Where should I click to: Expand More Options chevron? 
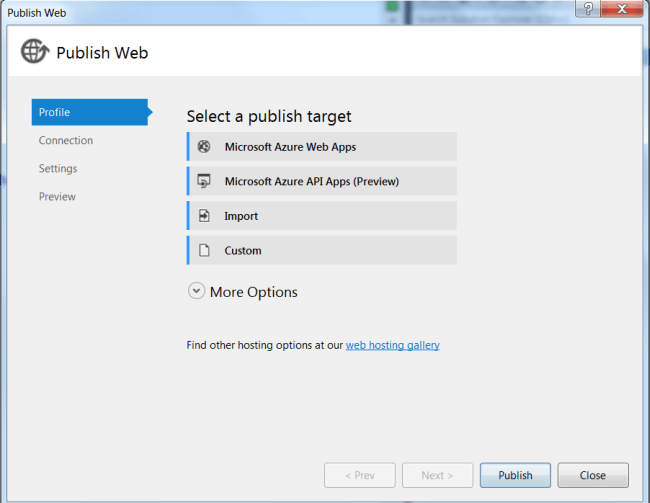coord(196,291)
